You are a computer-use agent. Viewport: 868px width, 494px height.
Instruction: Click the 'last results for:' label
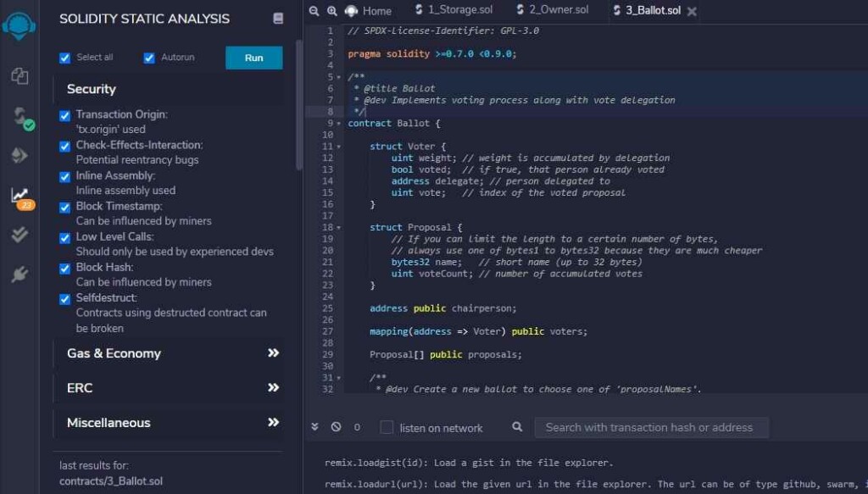94,465
